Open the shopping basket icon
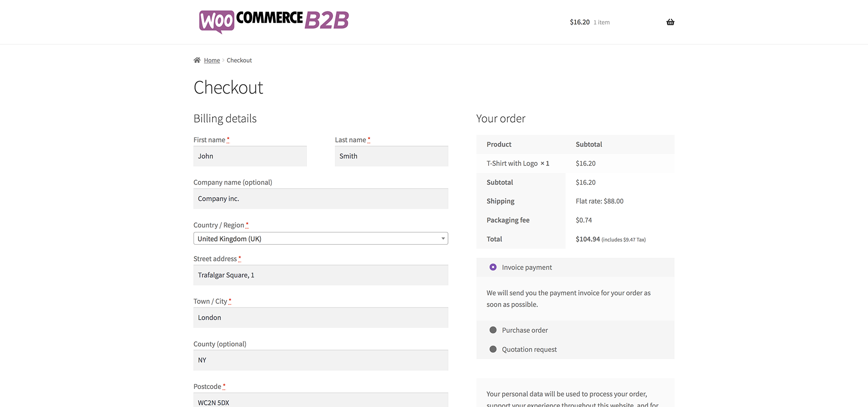The height and width of the screenshot is (407, 868). (x=670, y=22)
